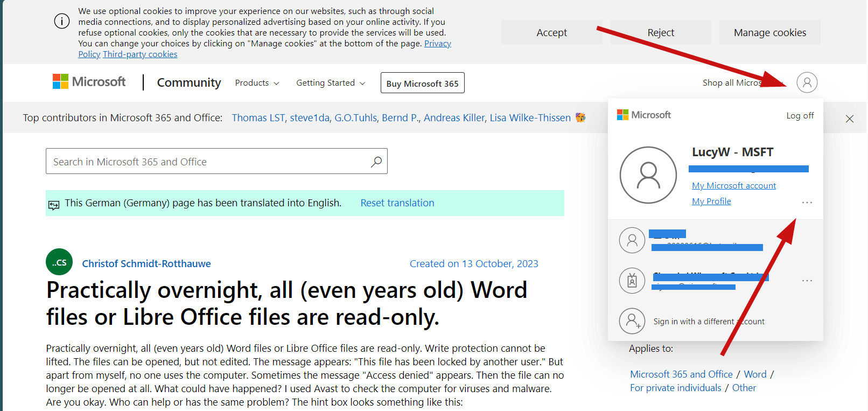Image resolution: width=868 pixels, height=411 pixels.
Task: Open Christof Schmidt-Rotthauwe author profile
Action: point(146,264)
